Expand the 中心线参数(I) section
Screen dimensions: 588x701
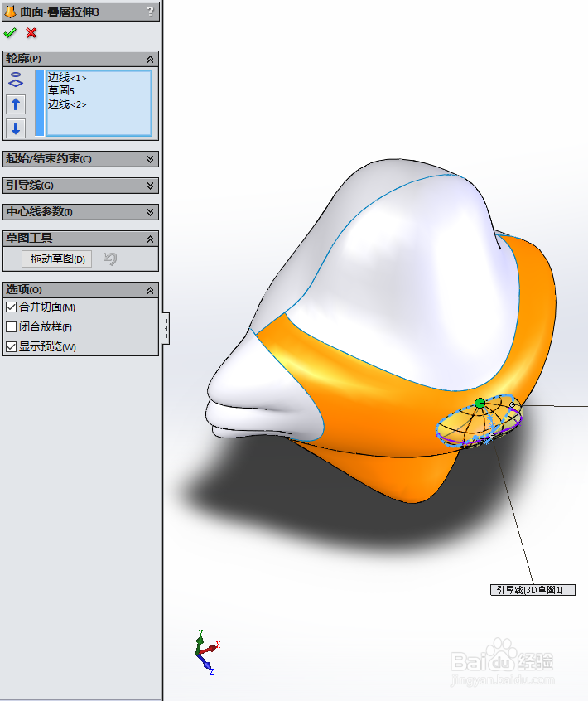click(150, 212)
